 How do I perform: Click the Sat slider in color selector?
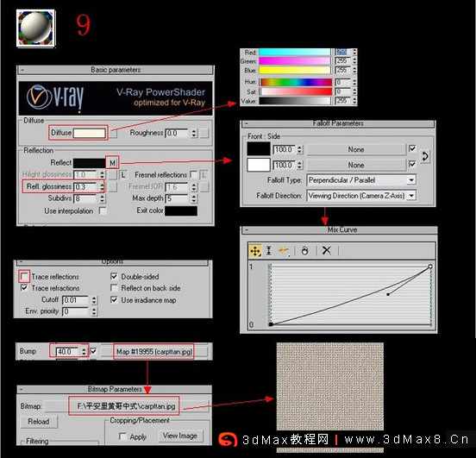295,91
